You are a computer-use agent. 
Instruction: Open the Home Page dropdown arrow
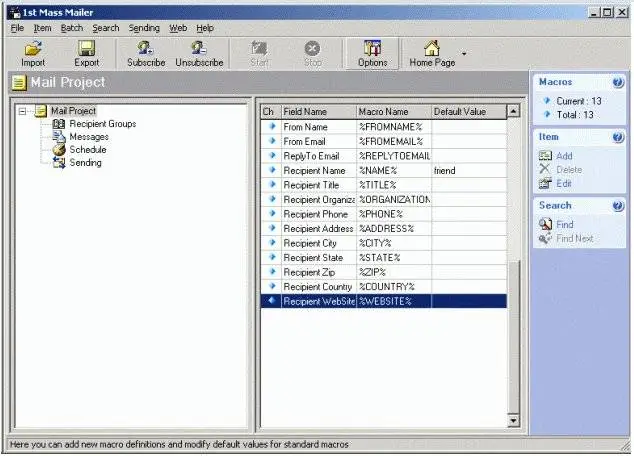pos(464,53)
